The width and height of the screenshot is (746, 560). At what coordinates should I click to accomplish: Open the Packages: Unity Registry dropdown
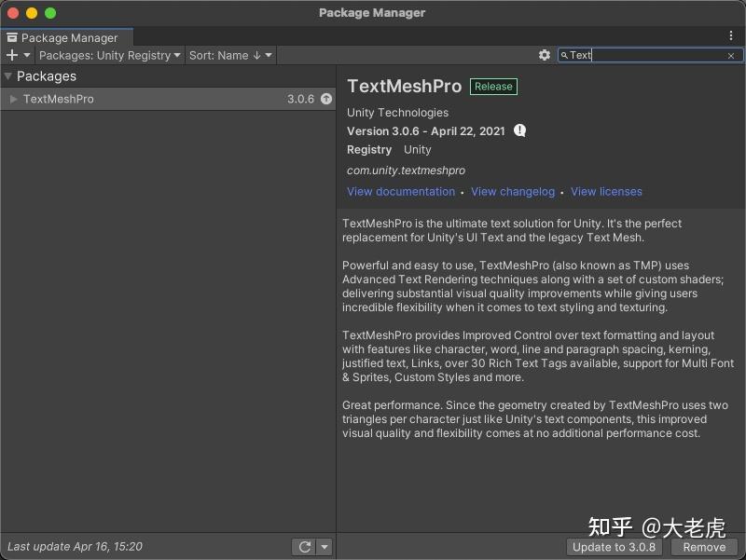(x=109, y=55)
